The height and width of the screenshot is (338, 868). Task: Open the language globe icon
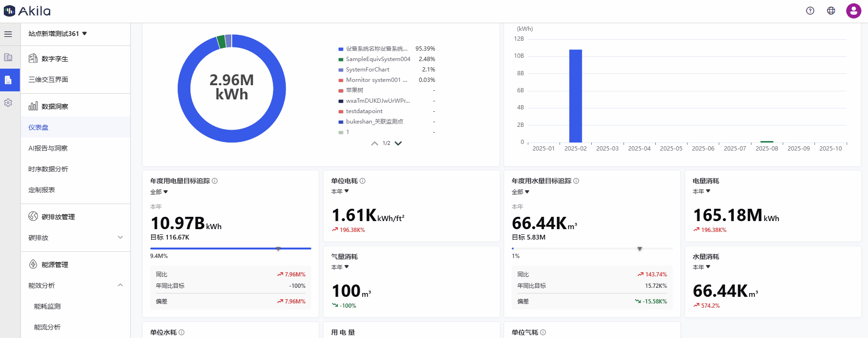pyautogui.click(x=831, y=11)
